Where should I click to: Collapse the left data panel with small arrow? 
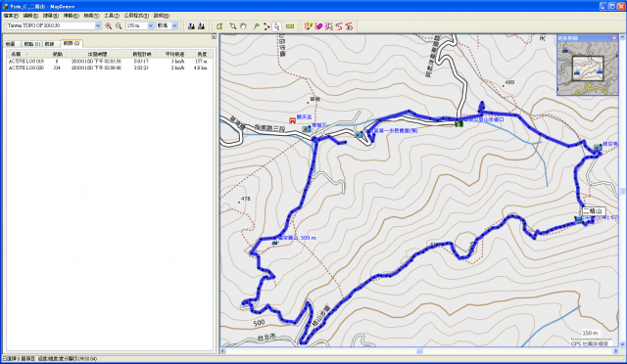(214, 36)
